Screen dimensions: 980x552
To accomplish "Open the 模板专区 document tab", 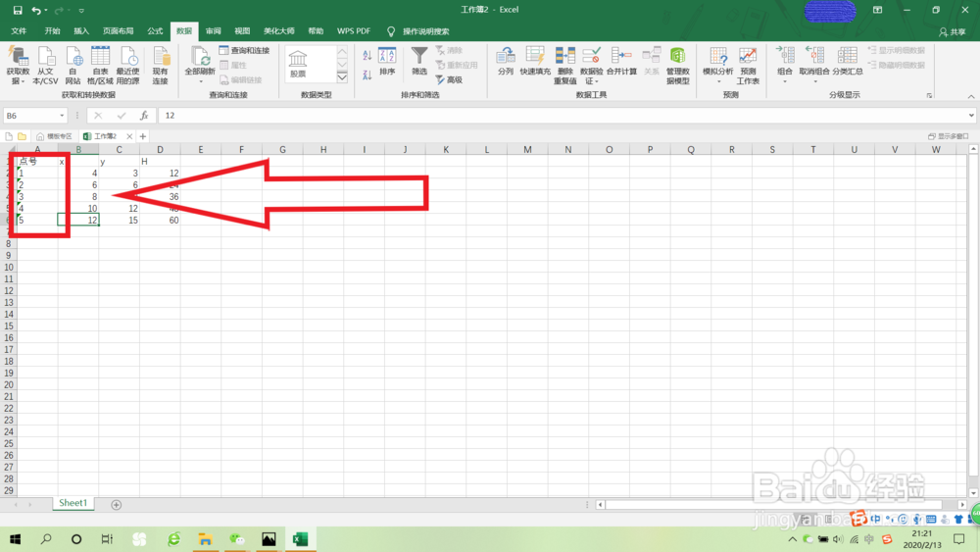I will point(54,136).
